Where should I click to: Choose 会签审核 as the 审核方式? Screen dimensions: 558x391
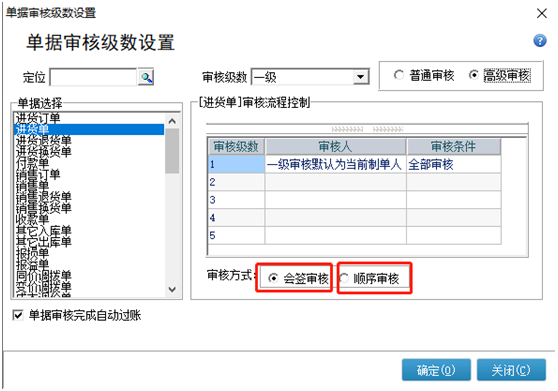298,278
